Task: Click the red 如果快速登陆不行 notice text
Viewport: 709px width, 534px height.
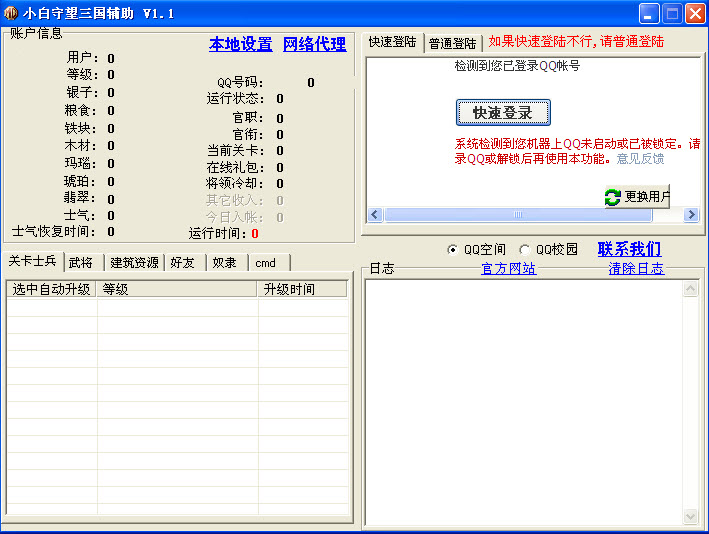Action: click(x=576, y=42)
